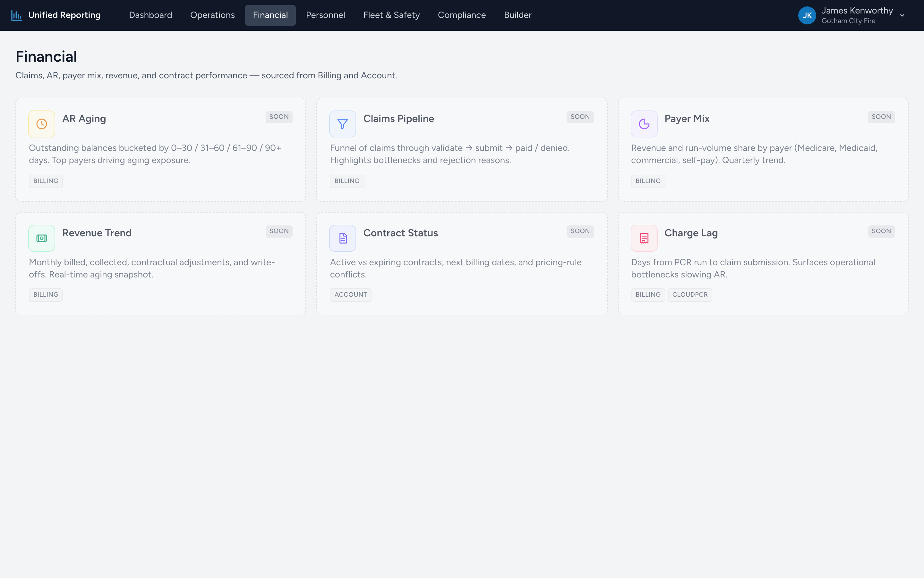
Task: Click the James Kenworthy user name
Action: [857, 11]
